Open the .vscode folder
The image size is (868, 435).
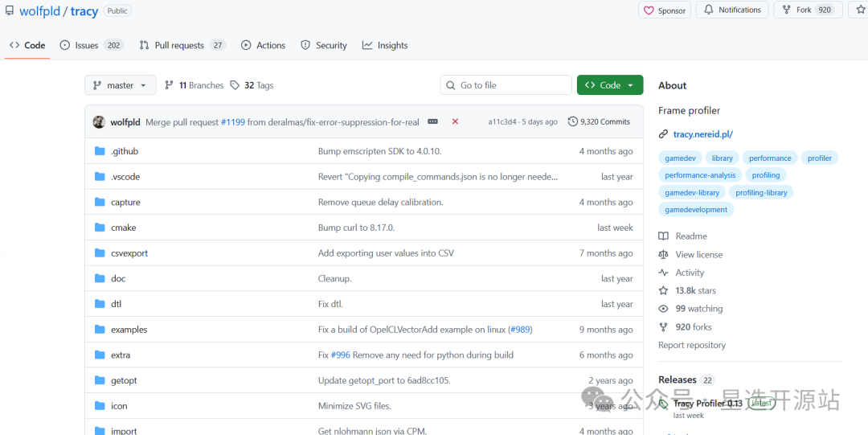125,177
